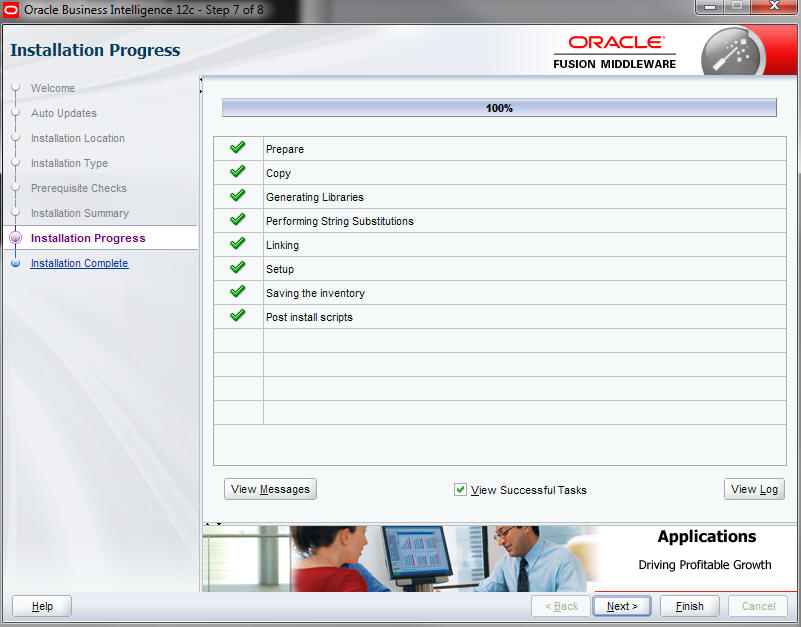The image size is (801, 627).
Task: Click the Oracle Fusion Middleware logo
Action: click(x=615, y=52)
